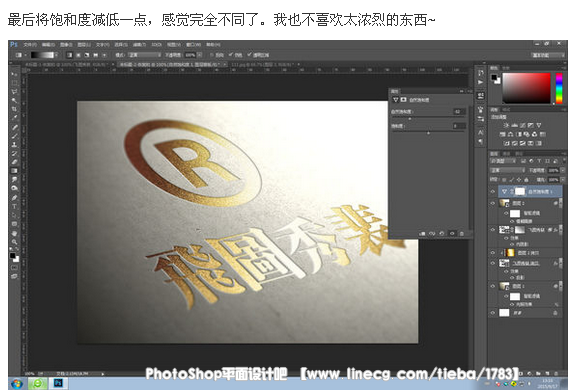Image resolution: width=569 pixels, height=391 pixels.
Task: Hide the 图层 1 拷贝 layer
Action: pos(493,253)
